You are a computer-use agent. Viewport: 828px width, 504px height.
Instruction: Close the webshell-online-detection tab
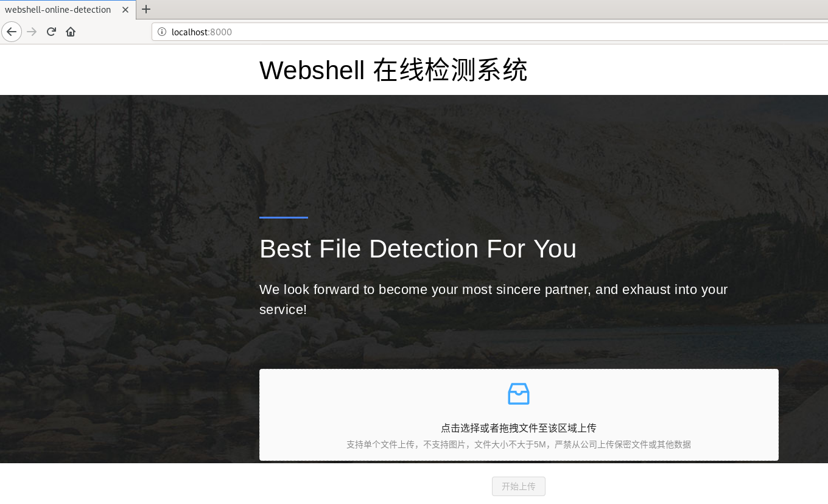[125, 10]
